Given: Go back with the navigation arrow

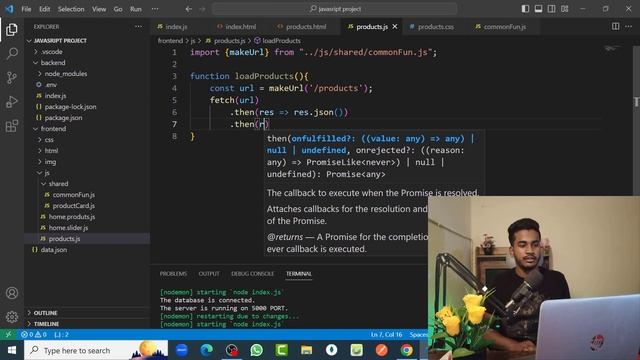Looking at the screenshot, I should (x=189, y=9).
